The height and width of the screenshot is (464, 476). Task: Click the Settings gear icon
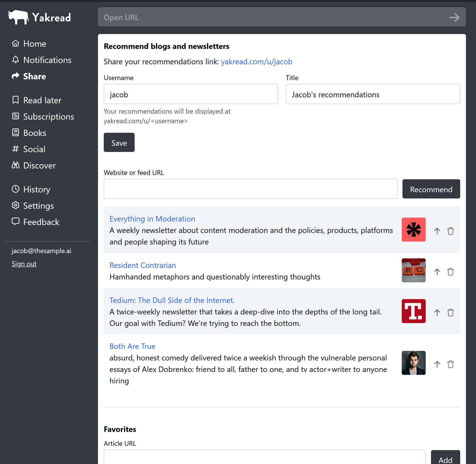click(x=16, y=205)
